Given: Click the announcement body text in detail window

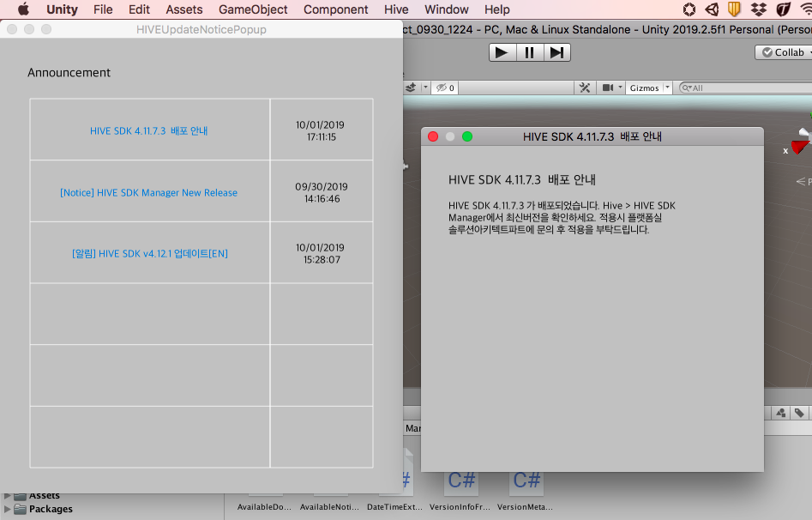Looking at the screenshot, I should point(562,218).
